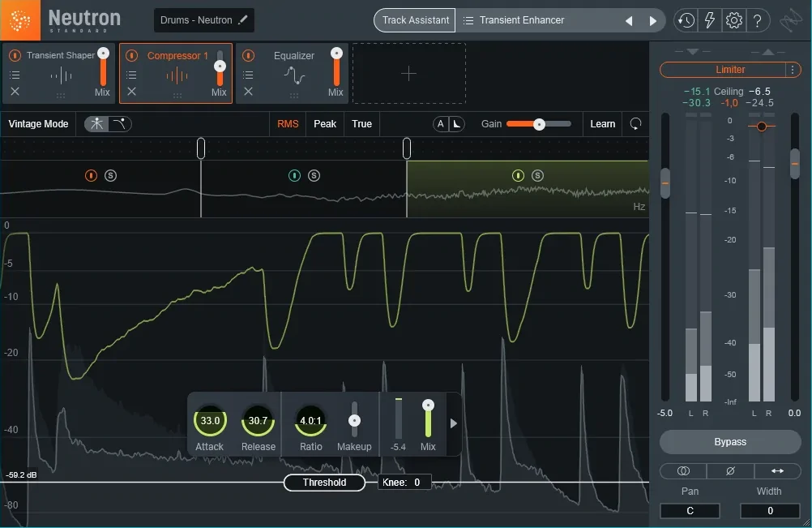This screenshot has width=812, height=528.
Task: Solo the mid band
Action: click(314, 176)
